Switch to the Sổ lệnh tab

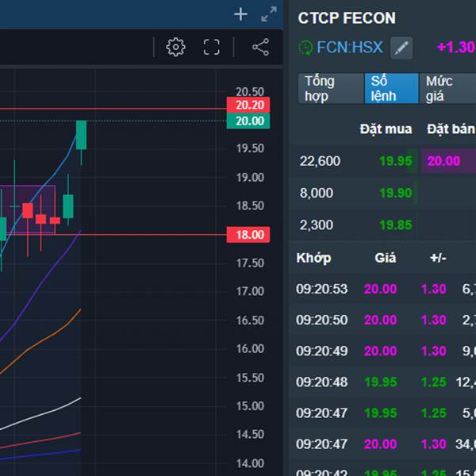pos(391,88)
